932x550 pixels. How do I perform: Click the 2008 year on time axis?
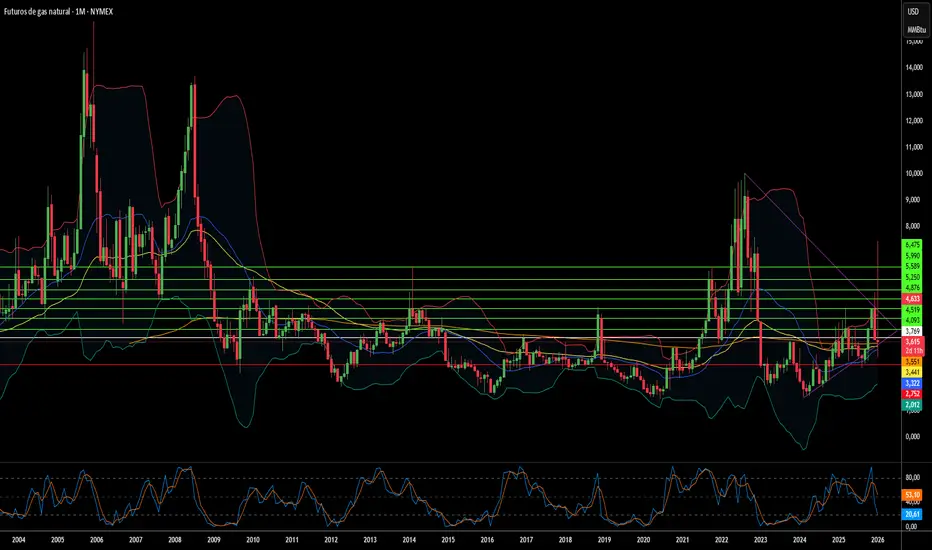coord(174,539)
